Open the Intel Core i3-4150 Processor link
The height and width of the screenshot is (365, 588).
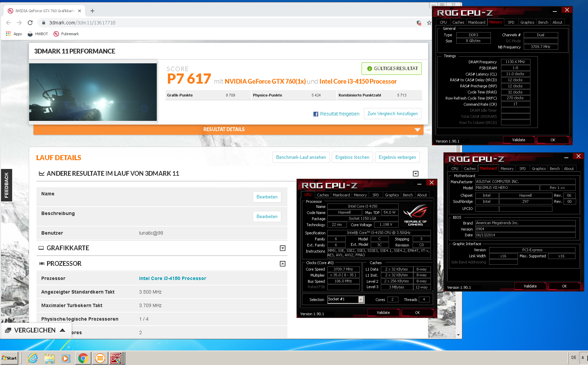(172, 278)
